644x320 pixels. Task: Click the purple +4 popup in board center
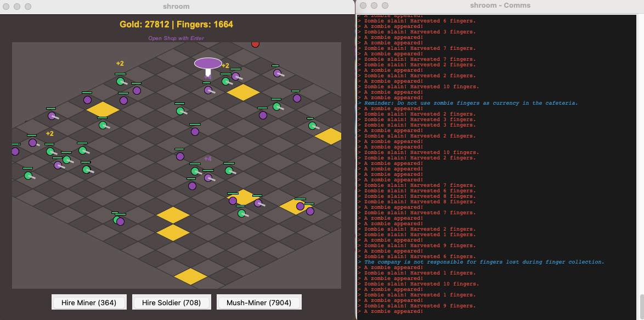pyautogui.click(x=208, y=159)
